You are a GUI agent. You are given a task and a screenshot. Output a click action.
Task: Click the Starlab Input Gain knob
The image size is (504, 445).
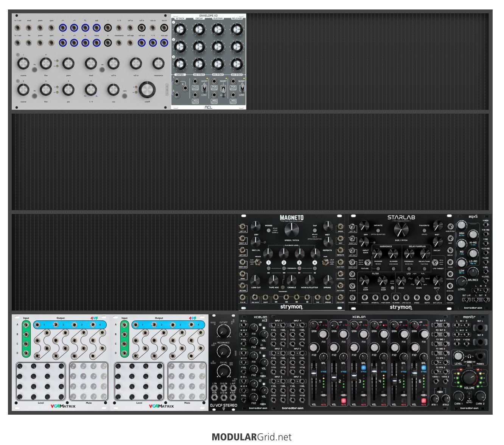(x=364, y=242)
